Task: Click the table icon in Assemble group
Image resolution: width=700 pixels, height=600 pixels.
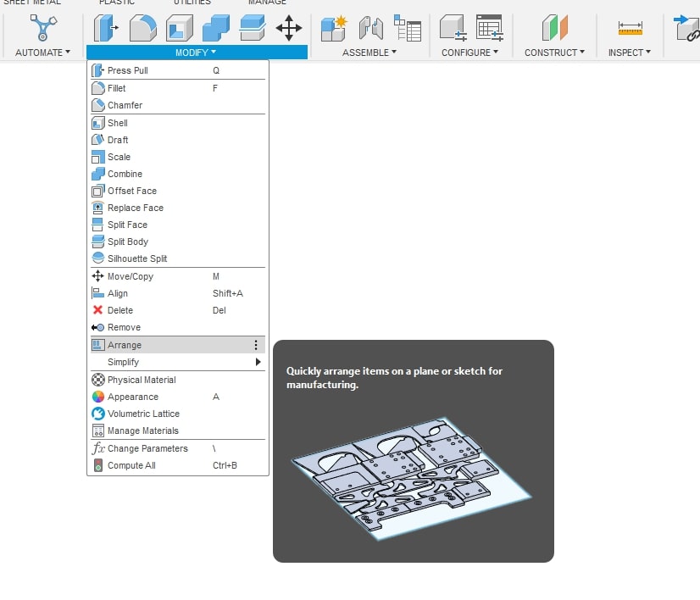Action: click(x=407, y=28)
